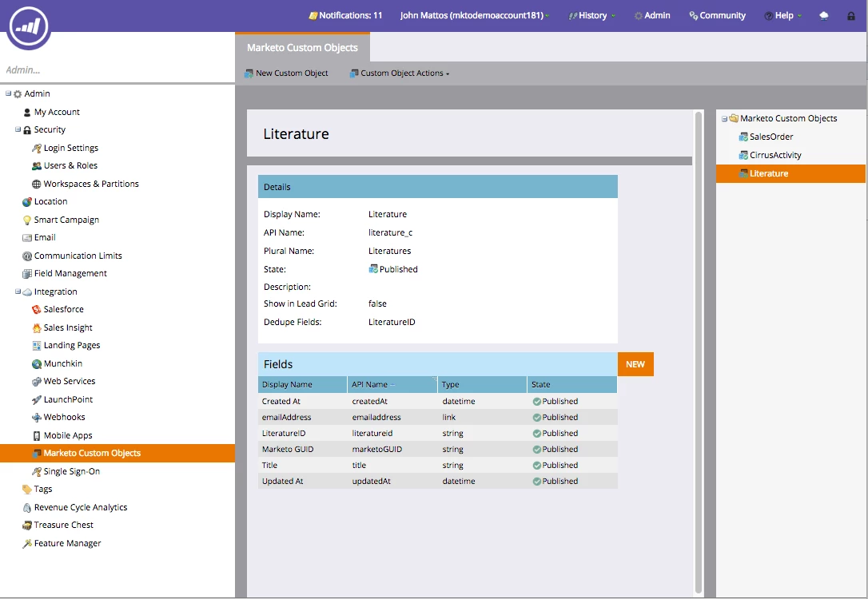Click the detail panel vertical scrollbar
The width and height of the screenshot is (868, 599).
point(699,351)
